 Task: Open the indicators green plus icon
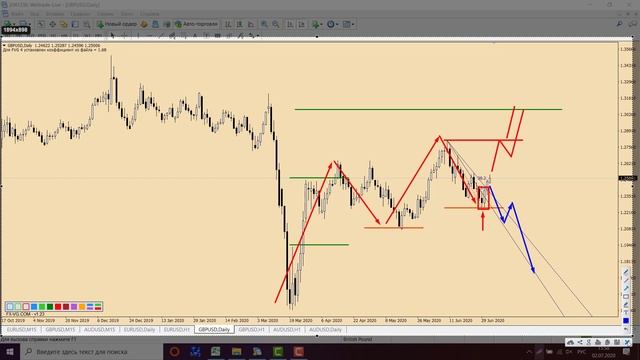click(316, 24)
